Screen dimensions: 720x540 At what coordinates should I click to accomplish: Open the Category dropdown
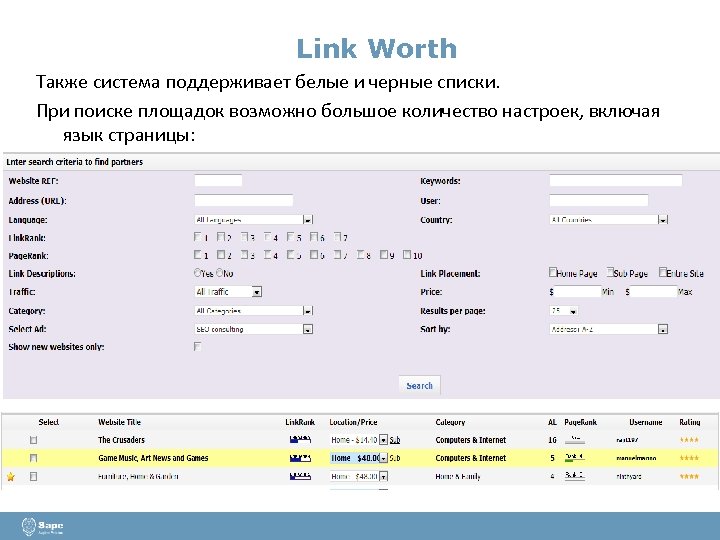[x=253, y=311]
